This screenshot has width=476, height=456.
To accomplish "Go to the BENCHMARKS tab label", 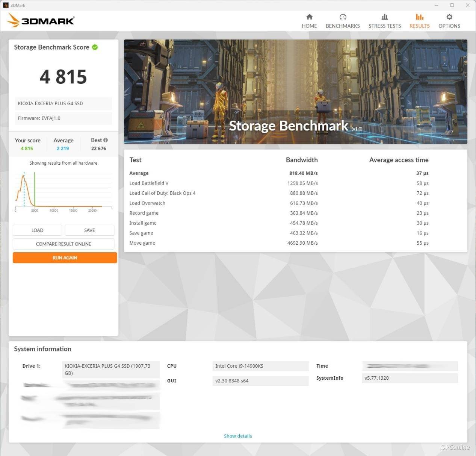I will tap(343, 26).
